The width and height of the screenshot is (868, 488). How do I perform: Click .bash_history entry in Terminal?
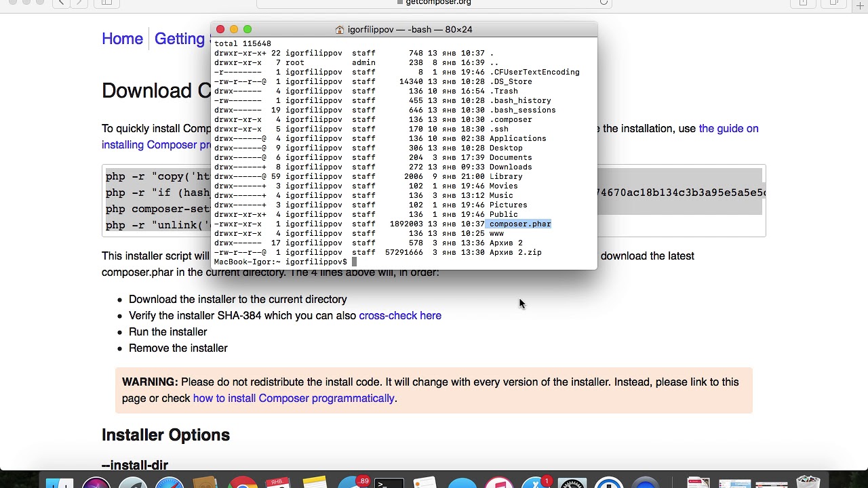point(520,100)
